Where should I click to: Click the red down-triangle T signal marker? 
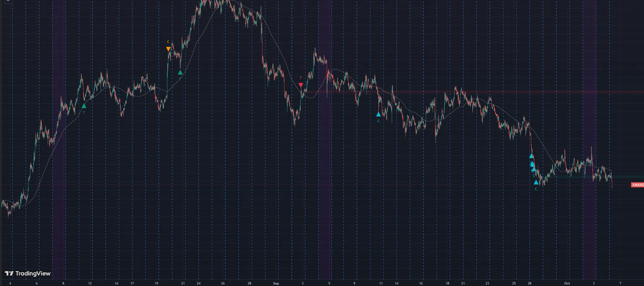[301, 85]
